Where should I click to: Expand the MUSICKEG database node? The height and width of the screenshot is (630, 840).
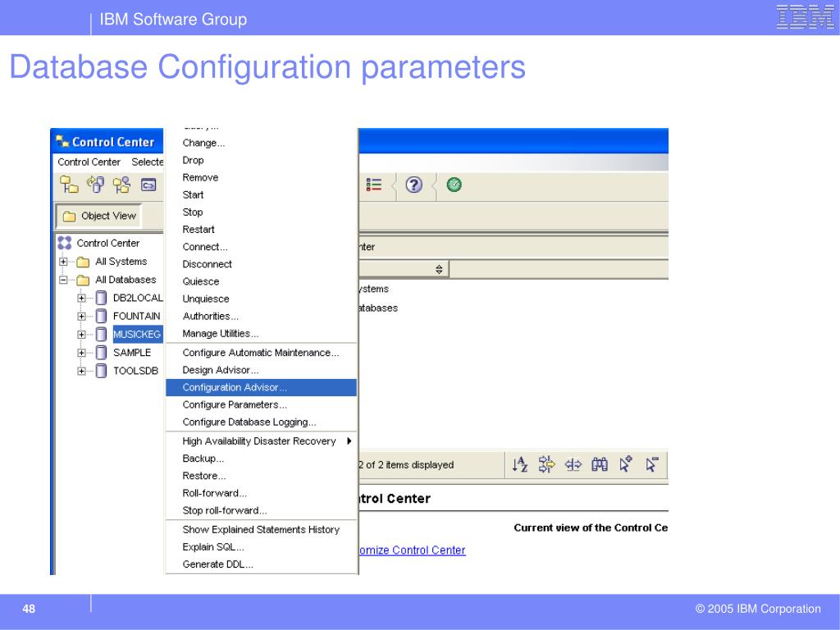coord(81,335)
